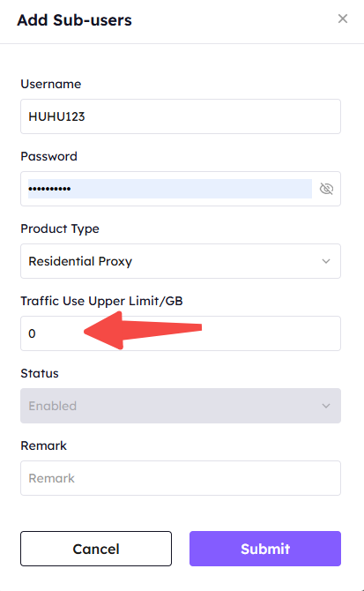
Task: Click inside the masked Password field
Action: click(170, 189)
